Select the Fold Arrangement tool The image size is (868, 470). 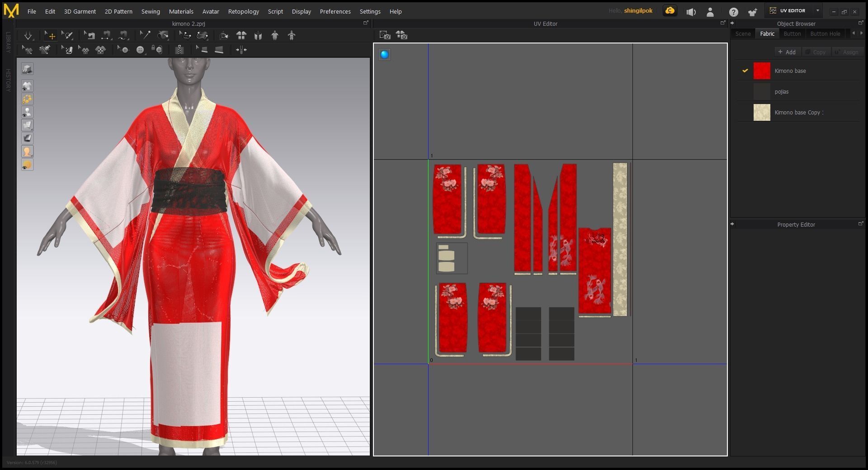point(202,35)
